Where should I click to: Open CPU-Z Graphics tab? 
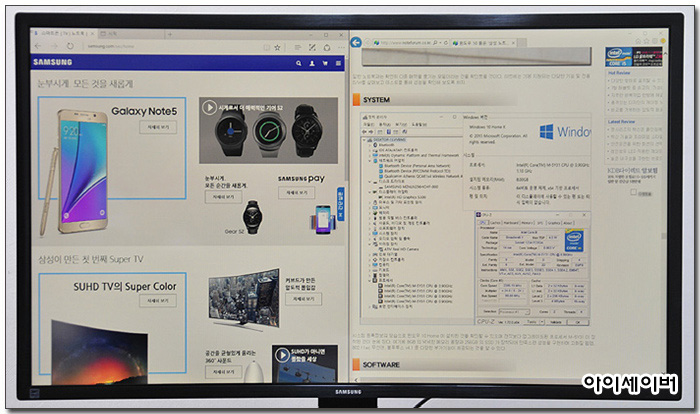tap(554, 222)
